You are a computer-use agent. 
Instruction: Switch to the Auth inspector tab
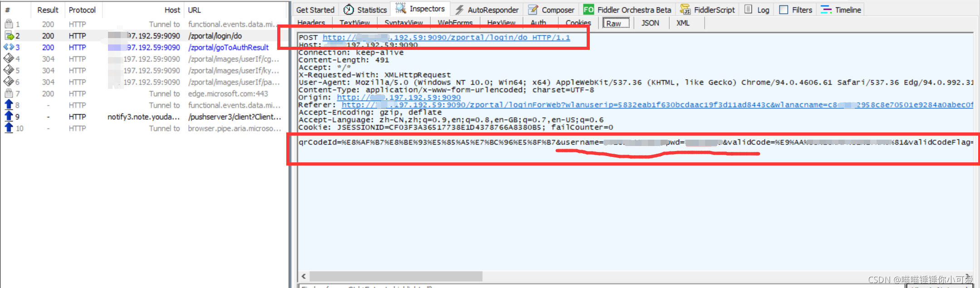539,23
